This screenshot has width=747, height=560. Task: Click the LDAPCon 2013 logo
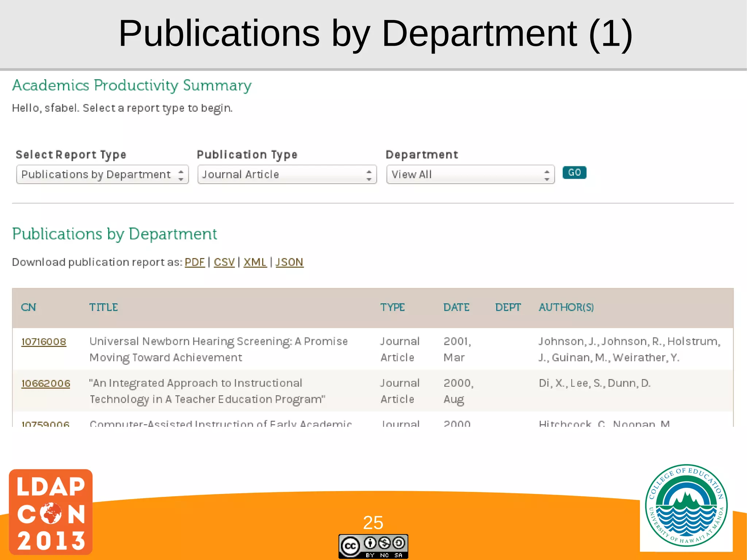(51, 512)
